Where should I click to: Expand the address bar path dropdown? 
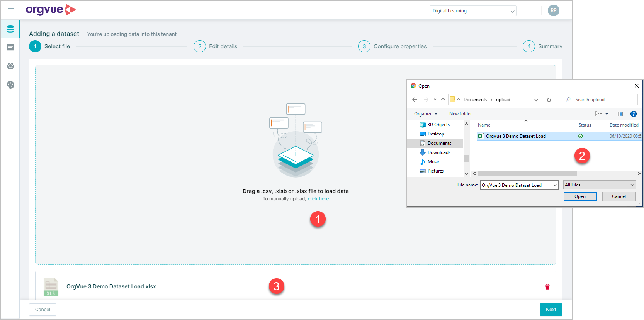[536, 100]
